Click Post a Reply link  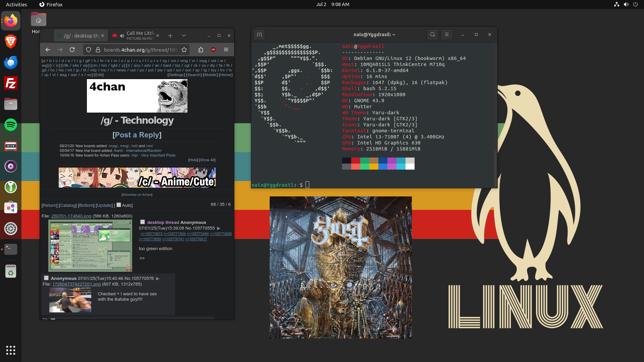[137, 135]
